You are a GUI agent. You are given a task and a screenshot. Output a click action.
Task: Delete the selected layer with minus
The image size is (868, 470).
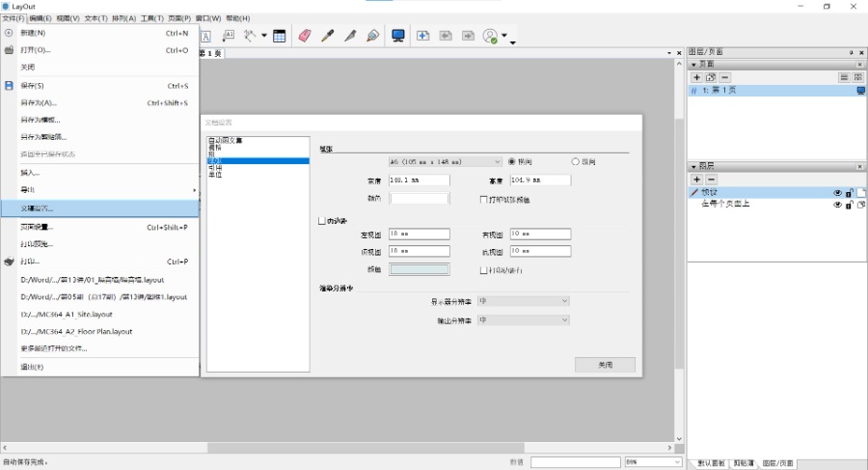coord(712,180)
